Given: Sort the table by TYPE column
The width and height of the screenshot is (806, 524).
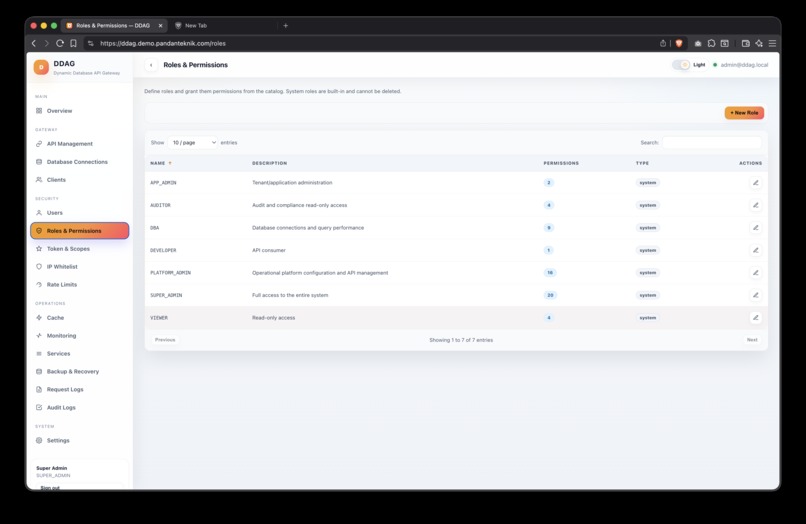Looking at the screenshot, I should tap(642, 163).
